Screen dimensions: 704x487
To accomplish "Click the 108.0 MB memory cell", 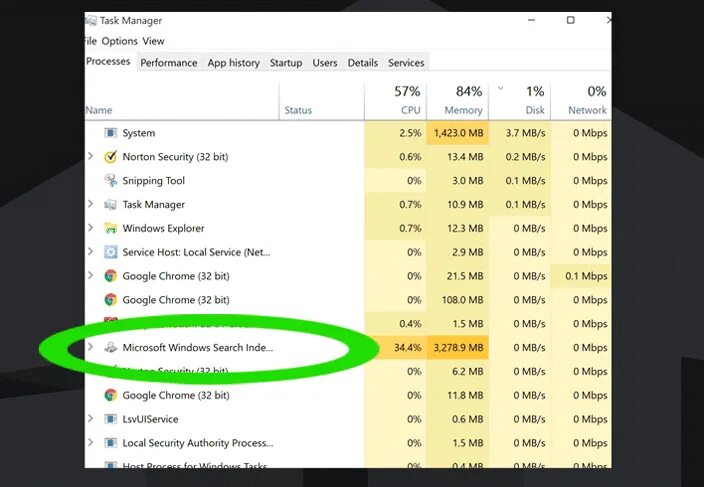I will [x=458, y=300].
